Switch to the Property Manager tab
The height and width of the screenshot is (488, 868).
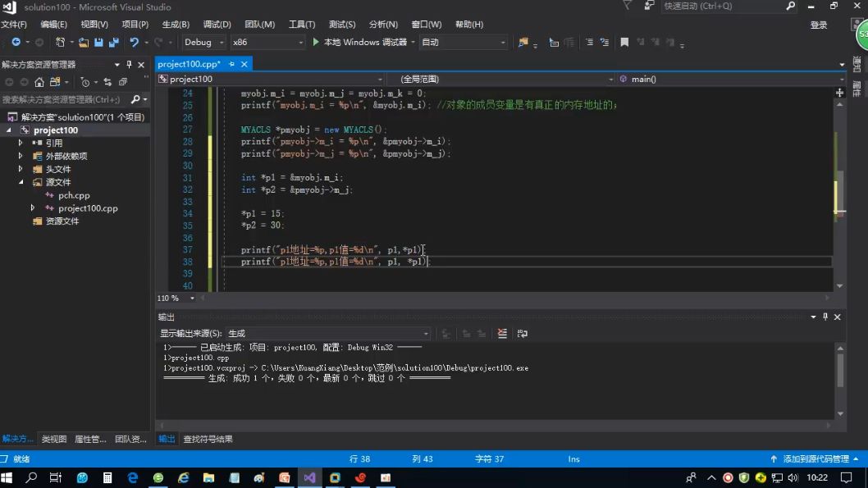90,440
